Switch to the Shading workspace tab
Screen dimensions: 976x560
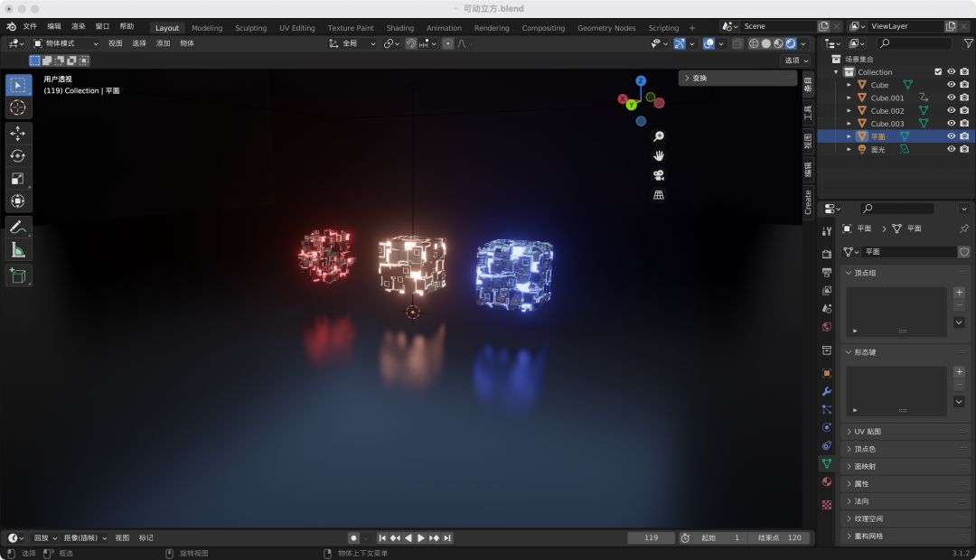[399, 28]
